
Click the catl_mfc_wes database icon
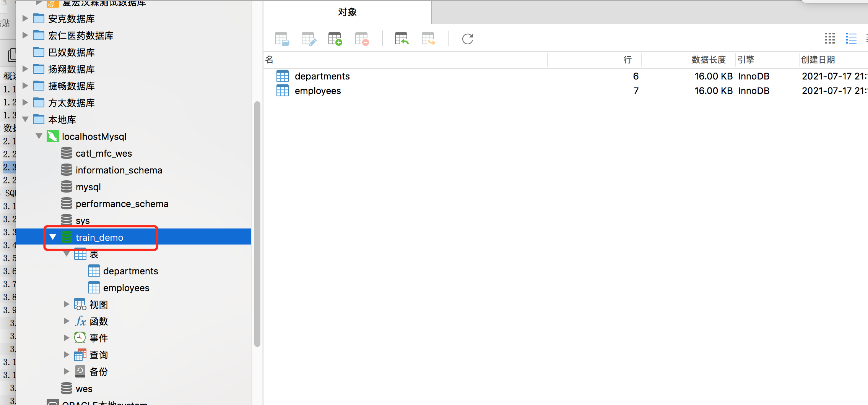(67, 153)
